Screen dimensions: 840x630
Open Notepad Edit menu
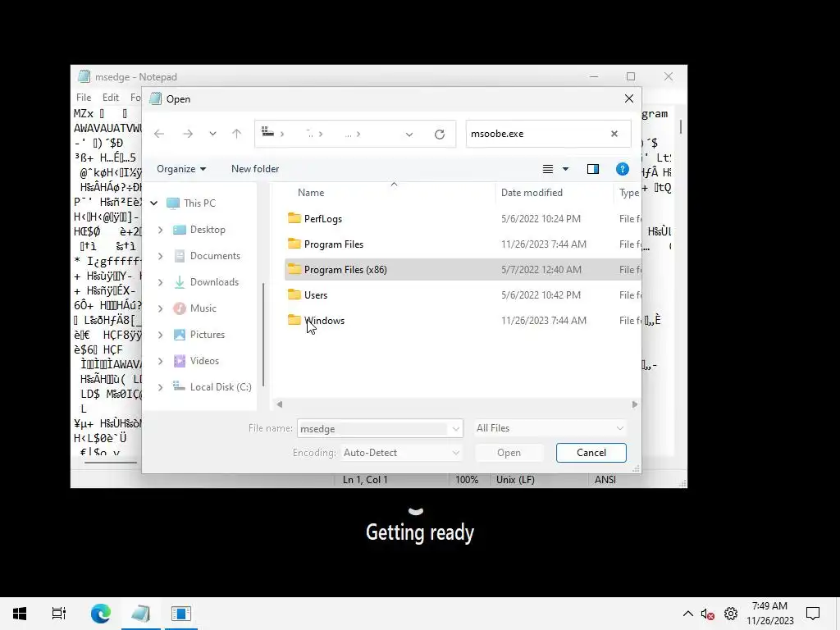111,98
